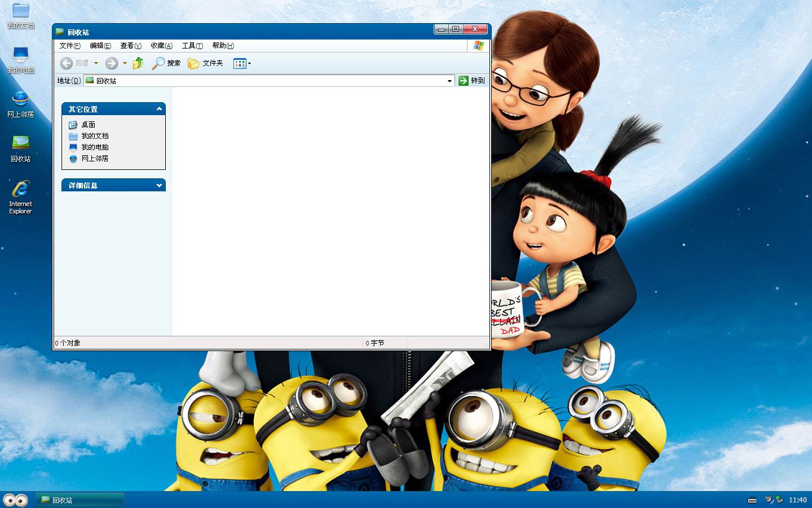The width and height of the screenshot is (812, 508).
Task: Select the 网上邻居 desktop icon
Action: coord(21,104)
